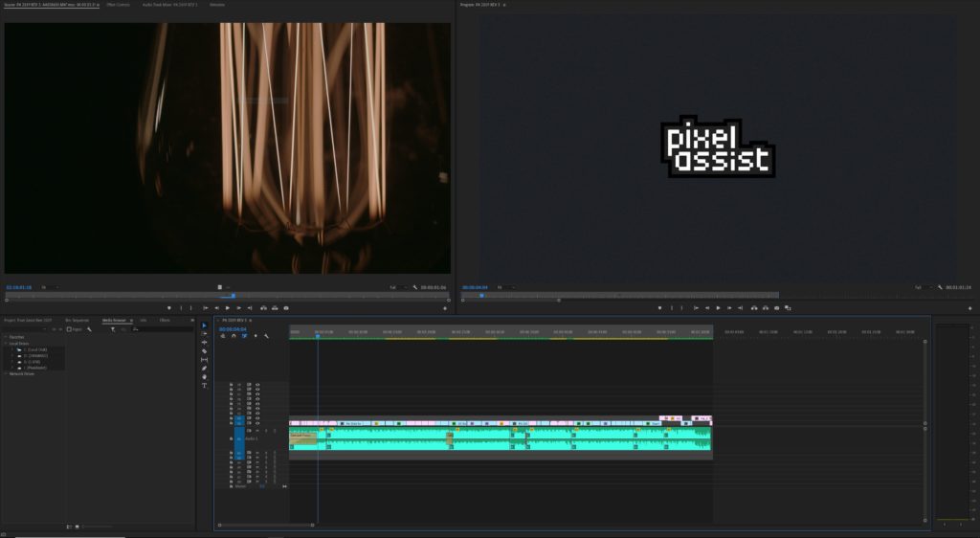Image resolution: width=980 pixels, height=538 pixels.
Task: Click Add Marker in the Program monitor
Action: click(659, 308)
